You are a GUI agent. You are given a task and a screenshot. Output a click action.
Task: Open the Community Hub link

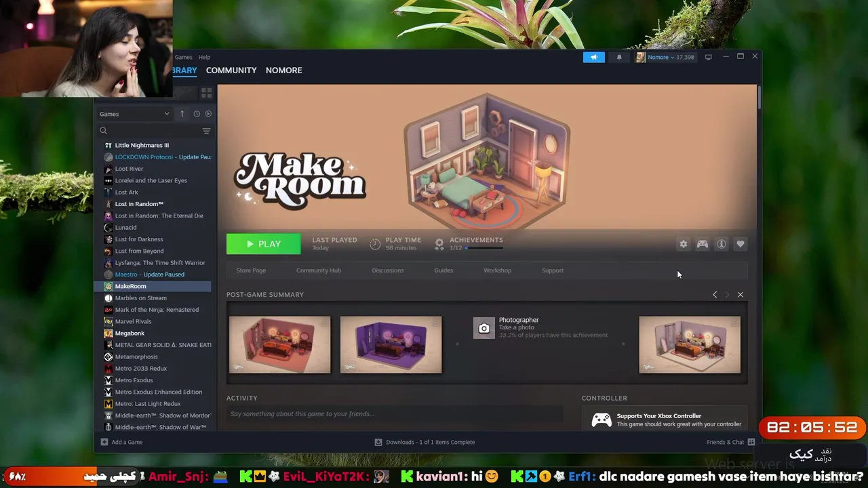pyautogui.click(x=319, y=270)
